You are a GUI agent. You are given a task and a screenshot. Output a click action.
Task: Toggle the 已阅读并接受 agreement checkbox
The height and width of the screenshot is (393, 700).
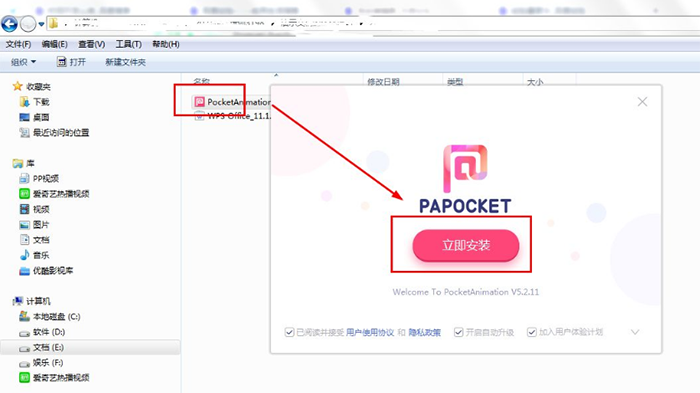pos(289,332)
